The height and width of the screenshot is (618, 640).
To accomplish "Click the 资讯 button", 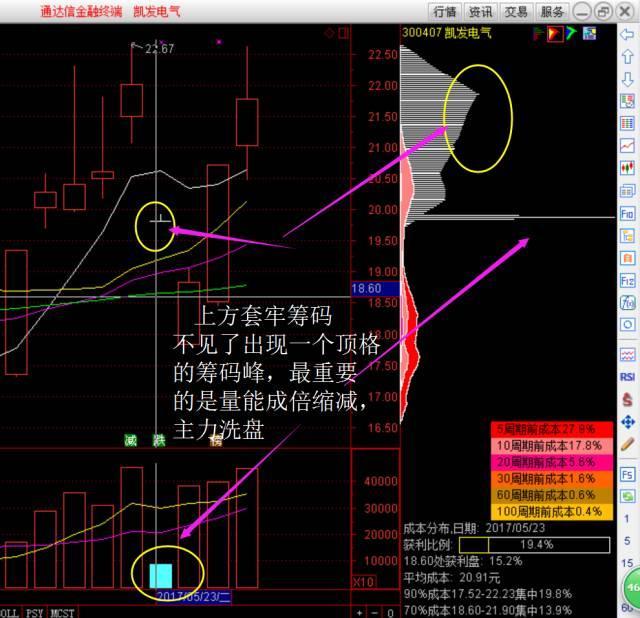I will [481, 12].
